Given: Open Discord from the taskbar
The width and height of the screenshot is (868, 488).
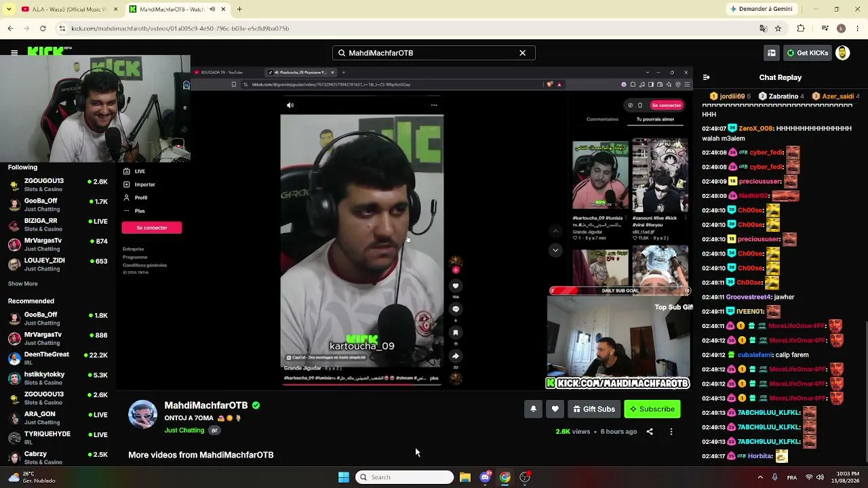Looking at the screenshot, I should pyautogui.click(x=485, y=477).
